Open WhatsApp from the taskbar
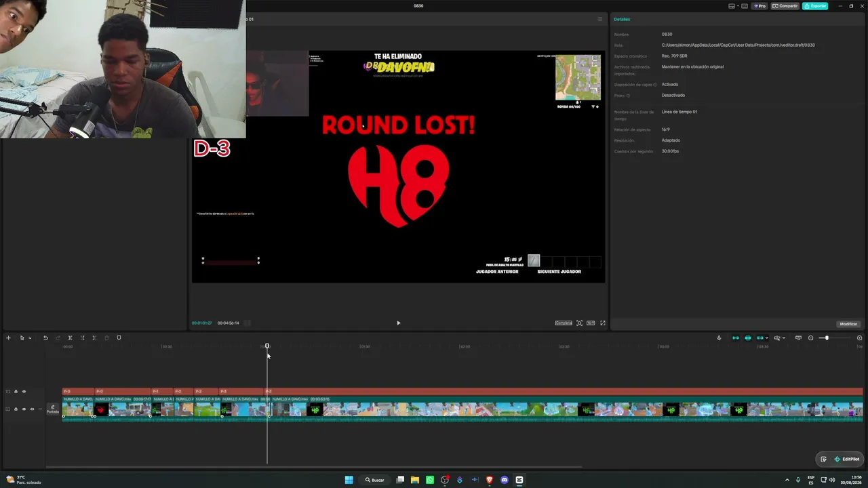868x488 pixels. click(x=430, y=480)
